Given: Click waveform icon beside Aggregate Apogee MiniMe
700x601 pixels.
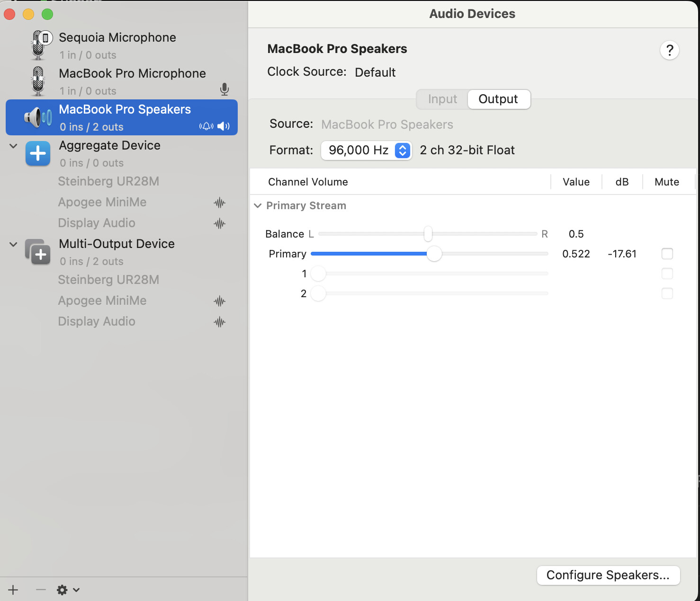Looking at the screenshot, I should (219, 203).
